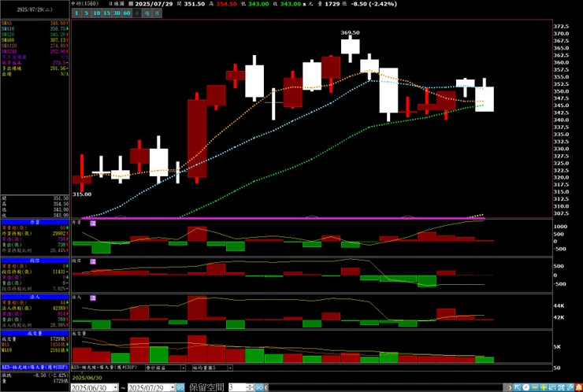Click the 成交量 panel header

(x=35, y=333)
